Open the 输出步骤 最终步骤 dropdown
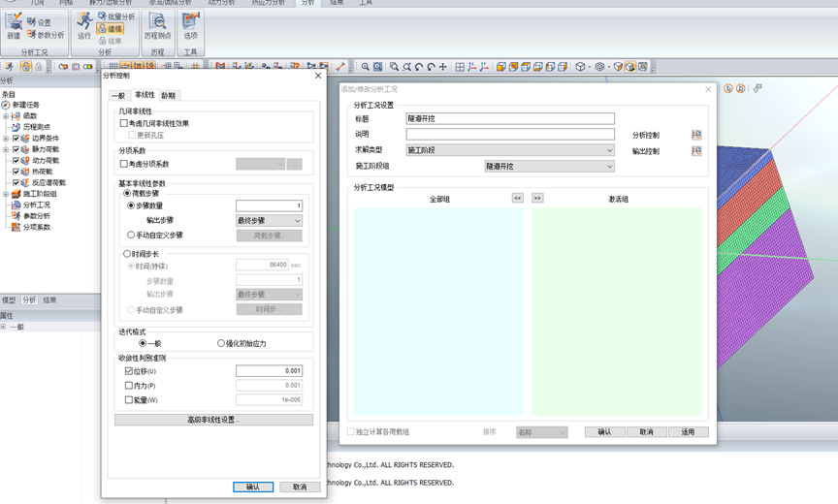This screenshot has width=838, height=504. coord(270,221)
